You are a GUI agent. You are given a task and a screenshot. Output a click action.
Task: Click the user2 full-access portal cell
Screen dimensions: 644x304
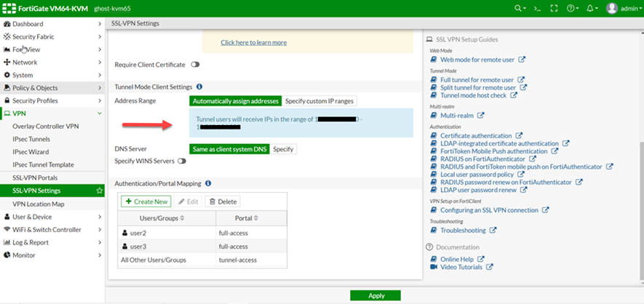(x=251, y=233)
